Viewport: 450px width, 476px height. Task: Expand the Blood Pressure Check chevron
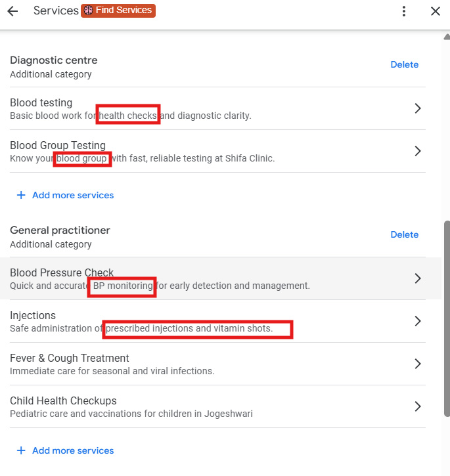point(418,278)
